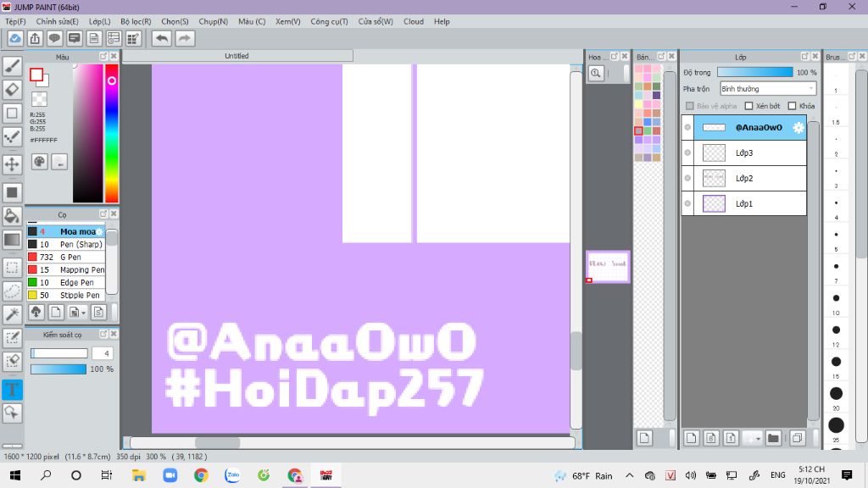Select the transparent color swatch

click(39, 99)
